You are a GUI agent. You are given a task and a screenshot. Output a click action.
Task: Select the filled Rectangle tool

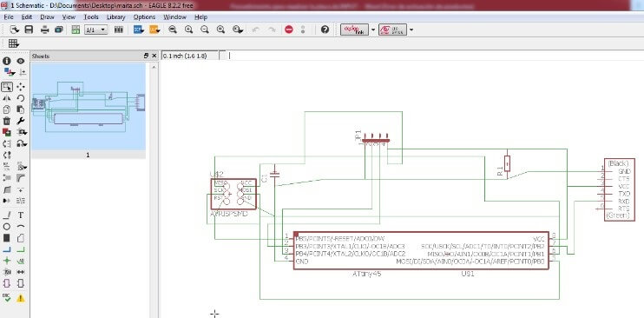[x=7, y=238]
